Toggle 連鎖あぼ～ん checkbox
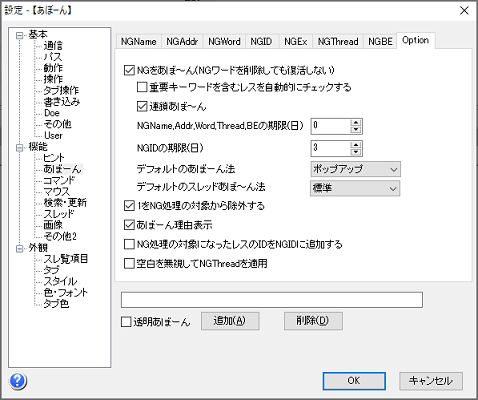Image resolution: width=478 pixels, height=400 pixels. pyautogui.click(x=142, y=106)
